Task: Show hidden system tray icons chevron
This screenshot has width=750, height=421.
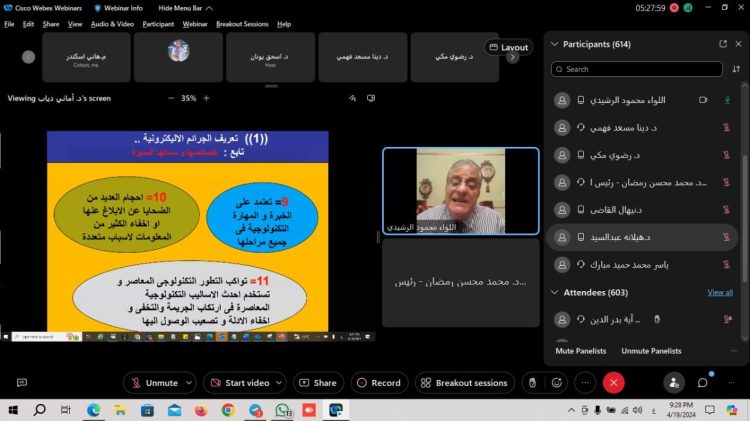Action: pyautogui.click(x=571, y=410)
